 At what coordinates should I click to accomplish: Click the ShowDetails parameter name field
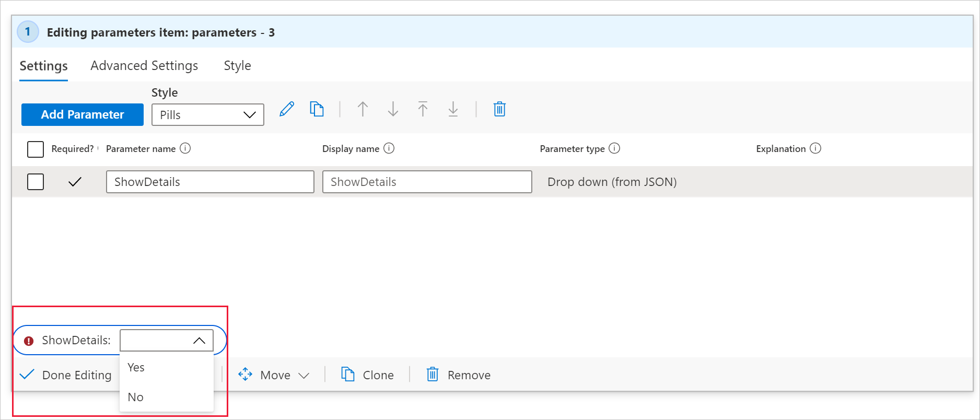[x=209, y=182]
